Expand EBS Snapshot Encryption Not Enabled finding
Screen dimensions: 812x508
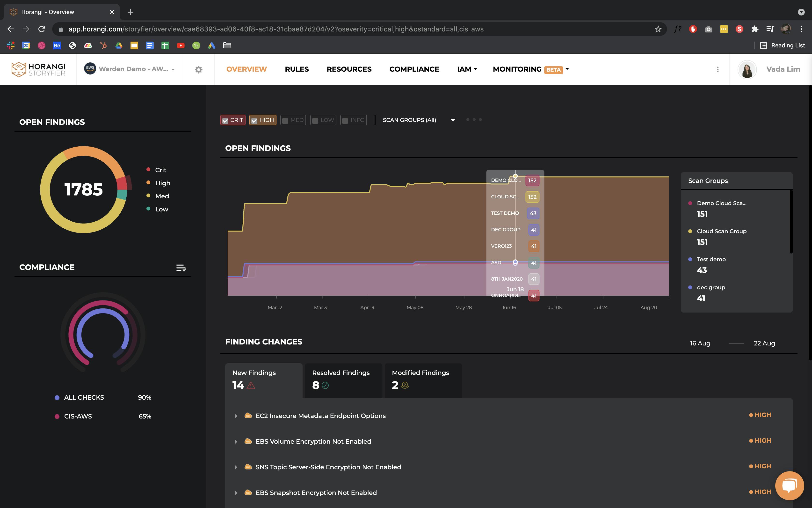tap(236, 493)
